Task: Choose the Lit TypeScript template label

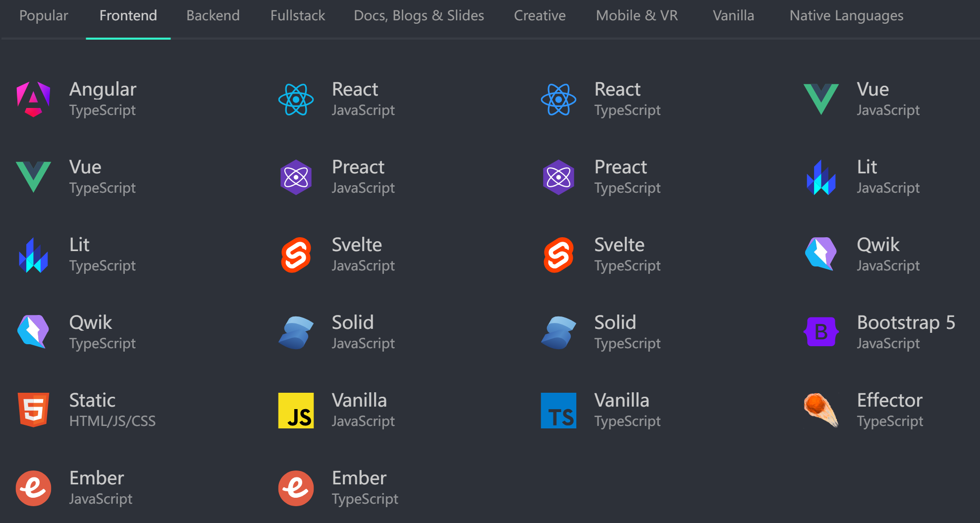Action: (102, 255)
